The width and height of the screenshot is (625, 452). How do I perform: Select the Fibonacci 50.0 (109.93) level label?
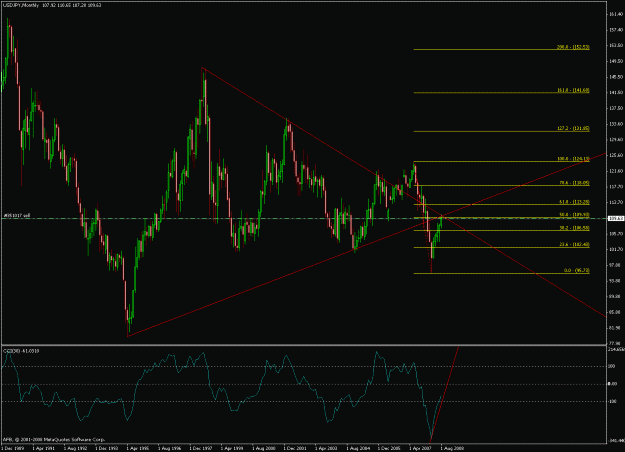point(574,214)
